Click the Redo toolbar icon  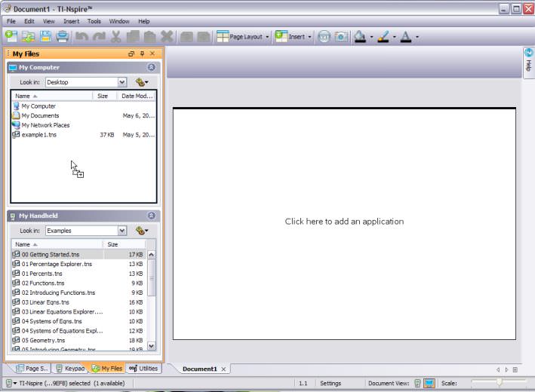point(99,36)
